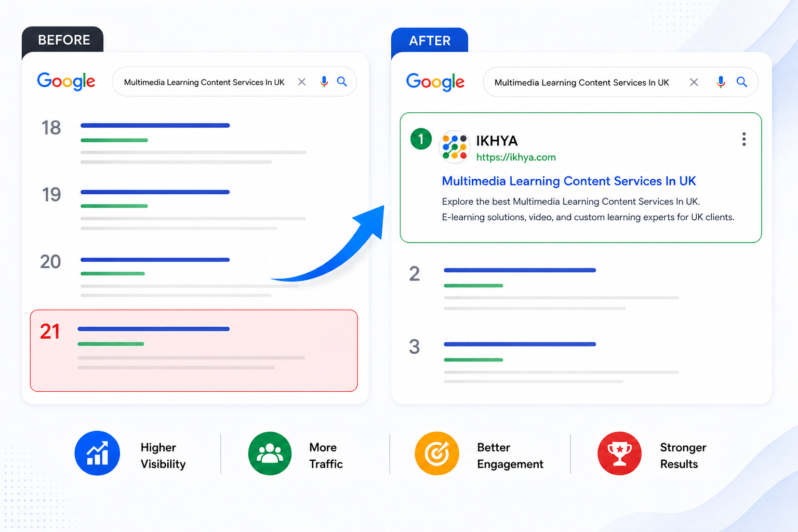798x532 pixels.
Task: Click the AFTER tab label
Action: [x=430, y=41]
